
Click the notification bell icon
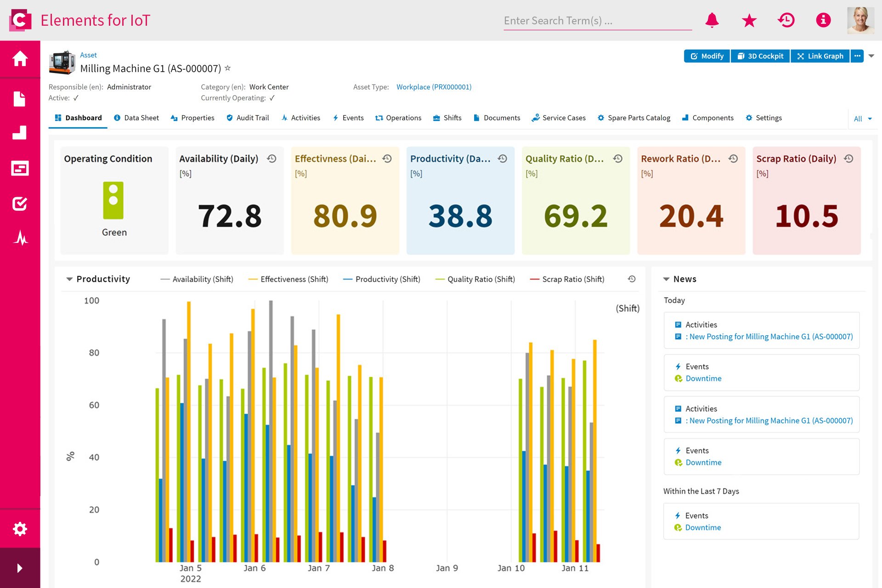(712, 20)
